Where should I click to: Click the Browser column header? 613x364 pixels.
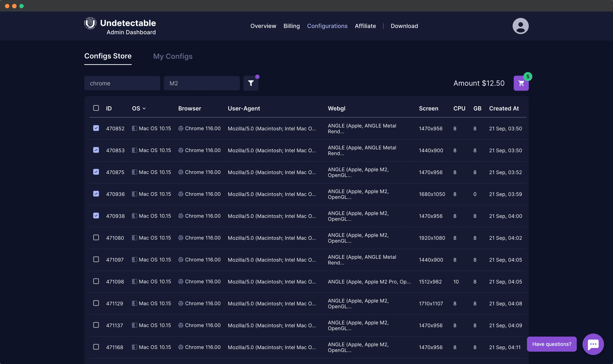click(190, 109)
